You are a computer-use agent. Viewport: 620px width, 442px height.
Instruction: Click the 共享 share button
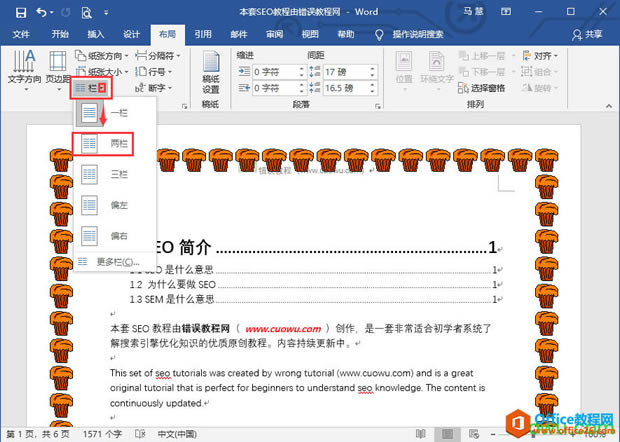587,34
